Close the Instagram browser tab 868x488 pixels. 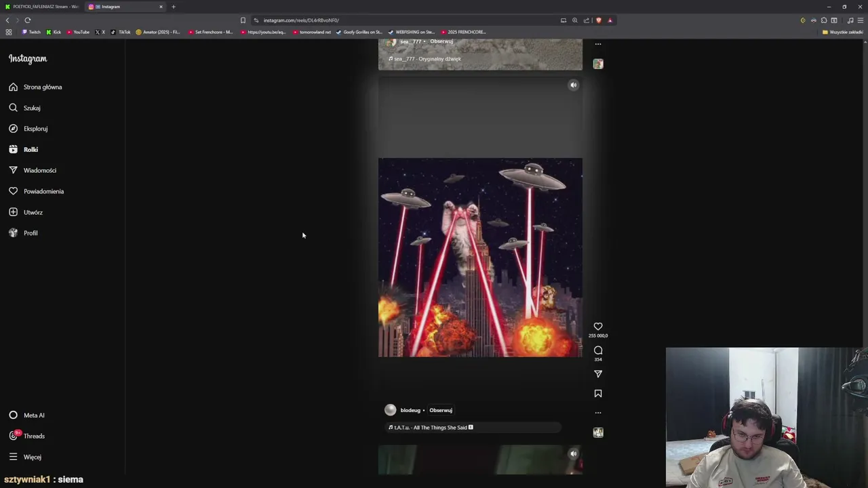[161, 7]
